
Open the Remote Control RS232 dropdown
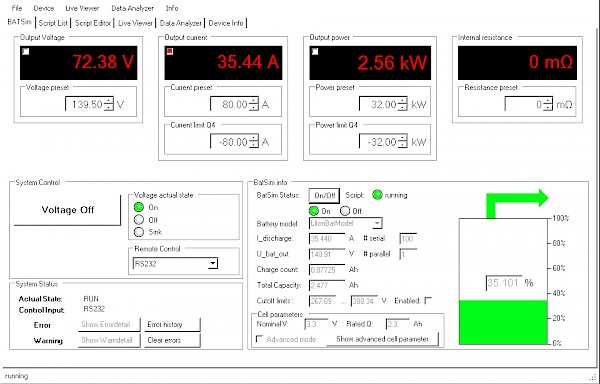(214, 264)
